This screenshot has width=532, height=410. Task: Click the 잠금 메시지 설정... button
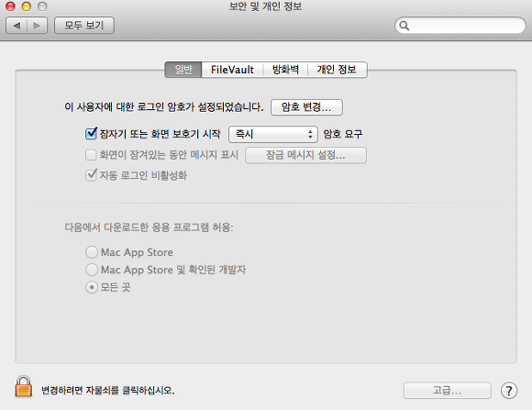click(305, 155)
